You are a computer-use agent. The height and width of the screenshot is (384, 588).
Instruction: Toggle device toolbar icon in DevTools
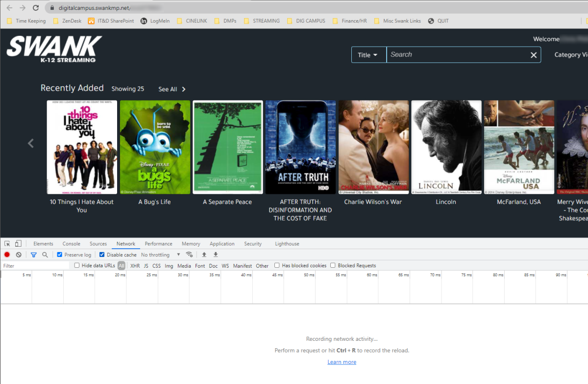coord(18,244)
